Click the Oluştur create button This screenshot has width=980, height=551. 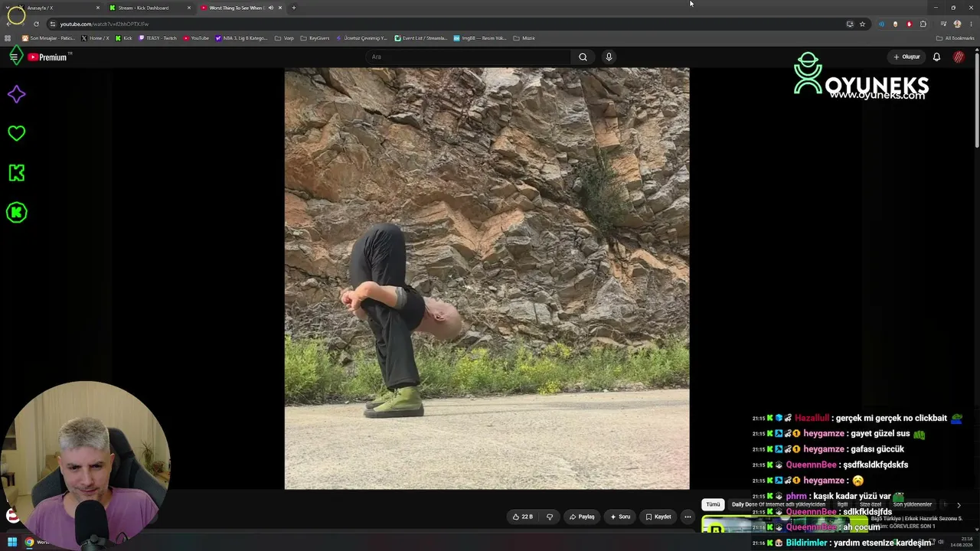(906, 57)
